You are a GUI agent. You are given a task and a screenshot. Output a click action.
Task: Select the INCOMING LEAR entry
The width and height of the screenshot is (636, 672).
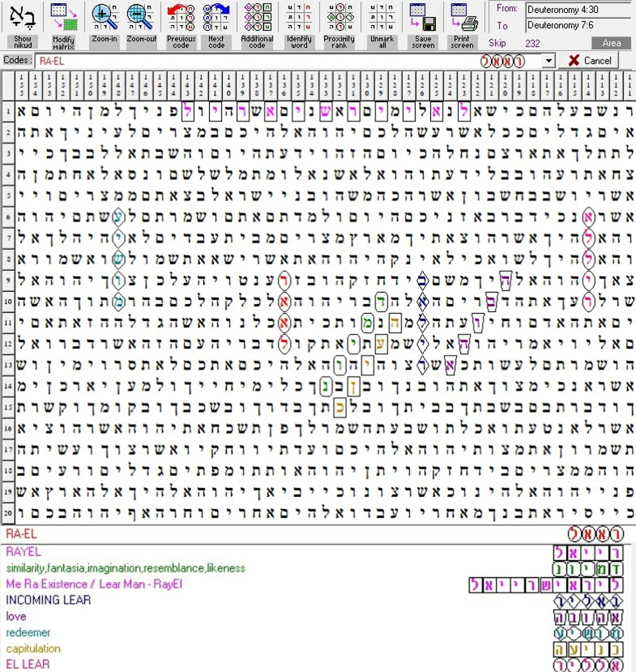[x=48, y=600]
